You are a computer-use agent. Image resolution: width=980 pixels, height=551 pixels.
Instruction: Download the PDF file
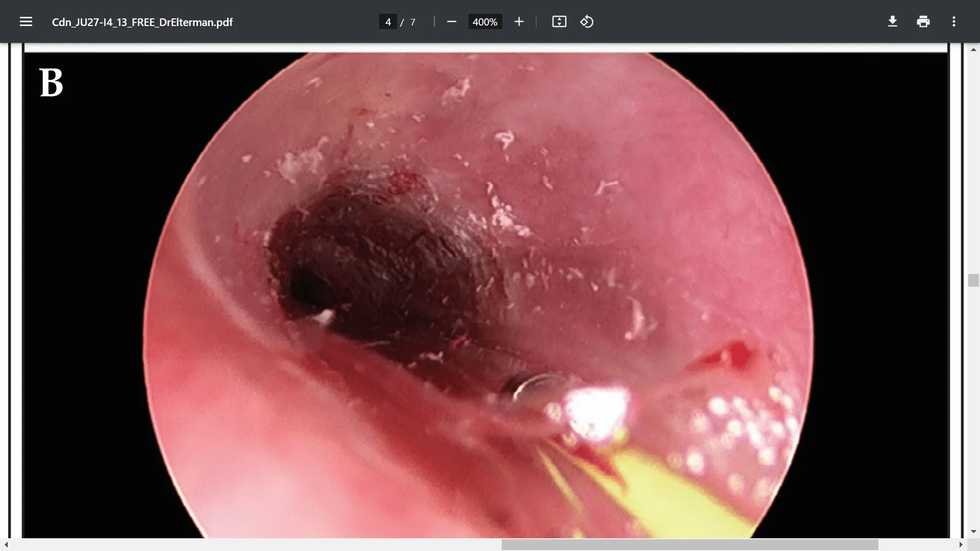[893, 21]
